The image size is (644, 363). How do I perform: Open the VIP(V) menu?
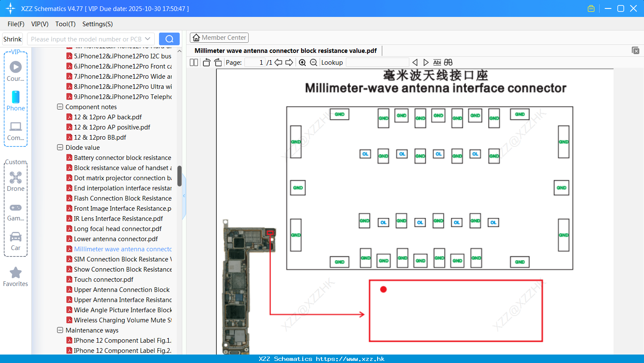40,24
